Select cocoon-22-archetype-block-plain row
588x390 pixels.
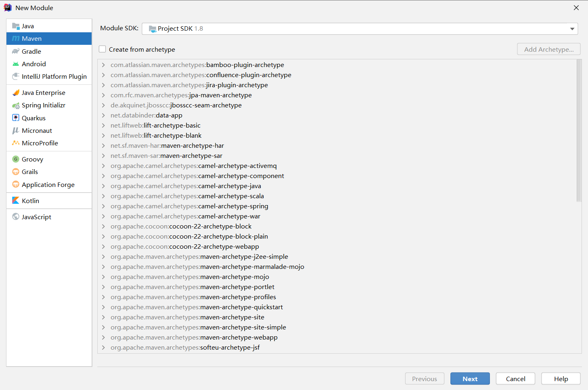point(337,237)
